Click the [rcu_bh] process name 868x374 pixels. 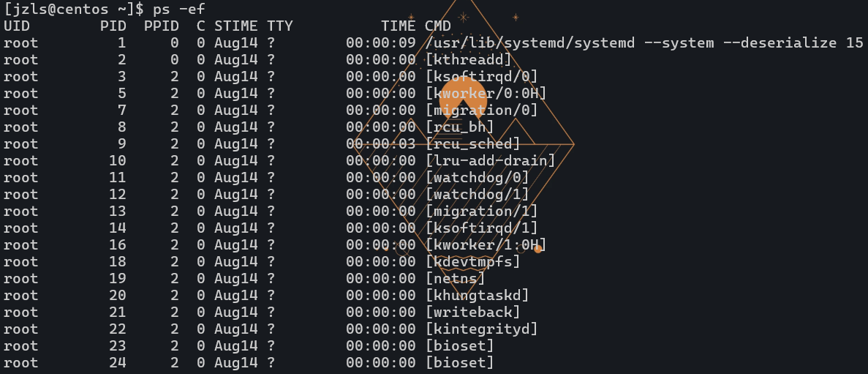460,127
